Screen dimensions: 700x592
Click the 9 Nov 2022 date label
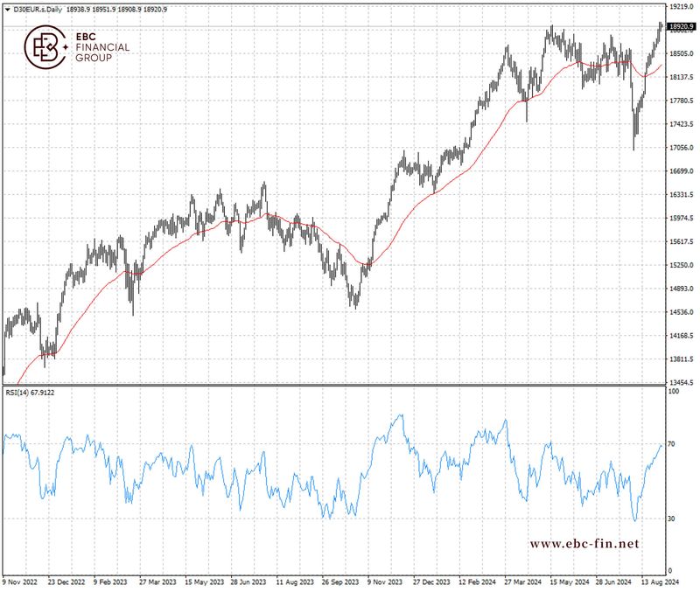[20, 581]
